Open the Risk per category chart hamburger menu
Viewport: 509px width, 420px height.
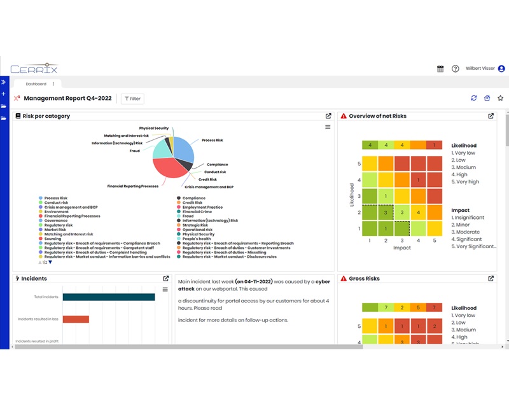pyautogui.click(x=328, y=127)
